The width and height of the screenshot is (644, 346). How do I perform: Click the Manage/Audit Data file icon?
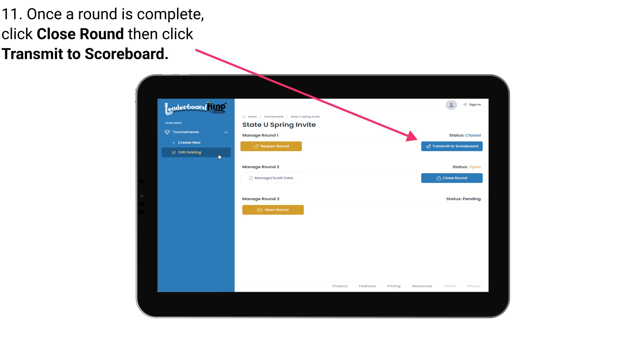(250, 178)
